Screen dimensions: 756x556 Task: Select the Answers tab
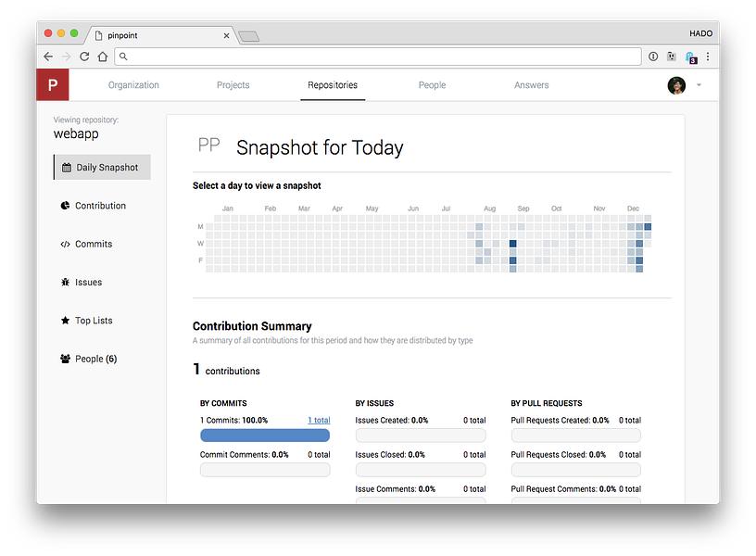pyautogui.click(x=531, y=85)
